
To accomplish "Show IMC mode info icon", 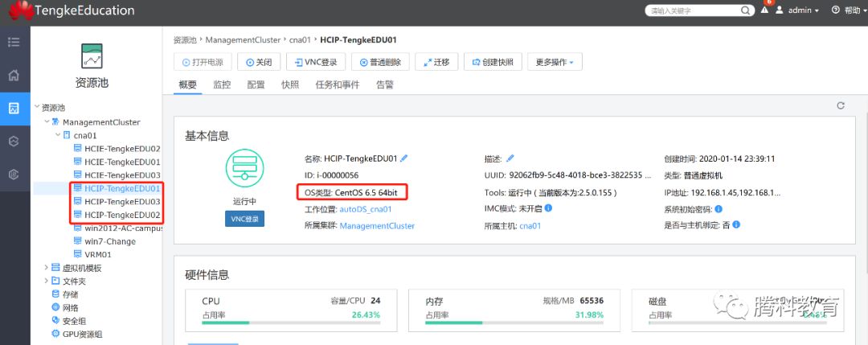I will (x=548, y=208).
